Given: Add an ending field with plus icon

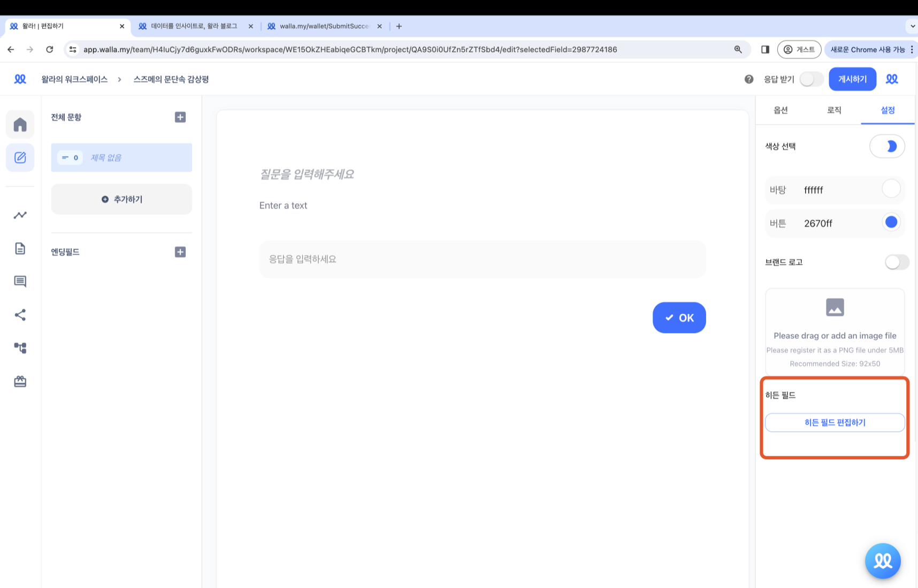Looking at the screenshot, I should click(180, 252).
